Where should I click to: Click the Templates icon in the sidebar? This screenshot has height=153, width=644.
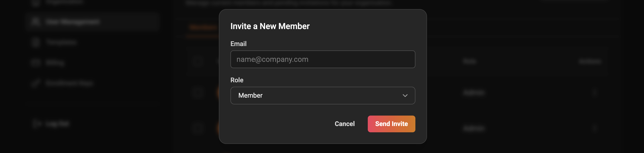tap(36, 42)
